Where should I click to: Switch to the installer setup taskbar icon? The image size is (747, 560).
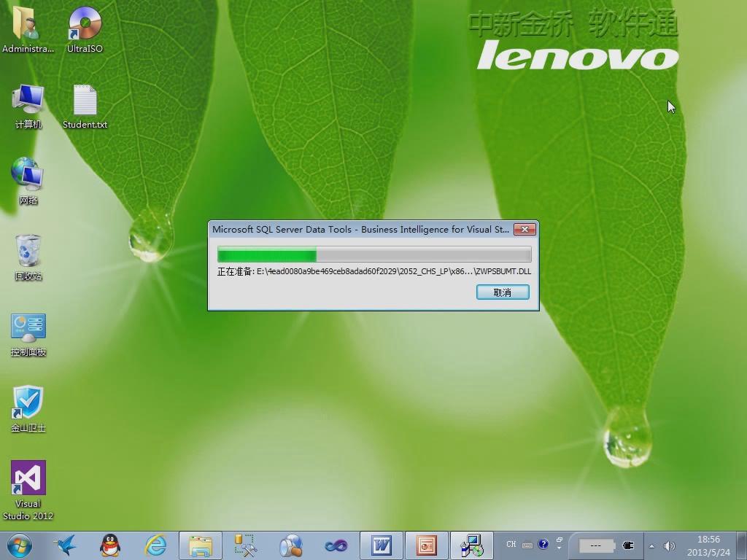click(472, 545)
